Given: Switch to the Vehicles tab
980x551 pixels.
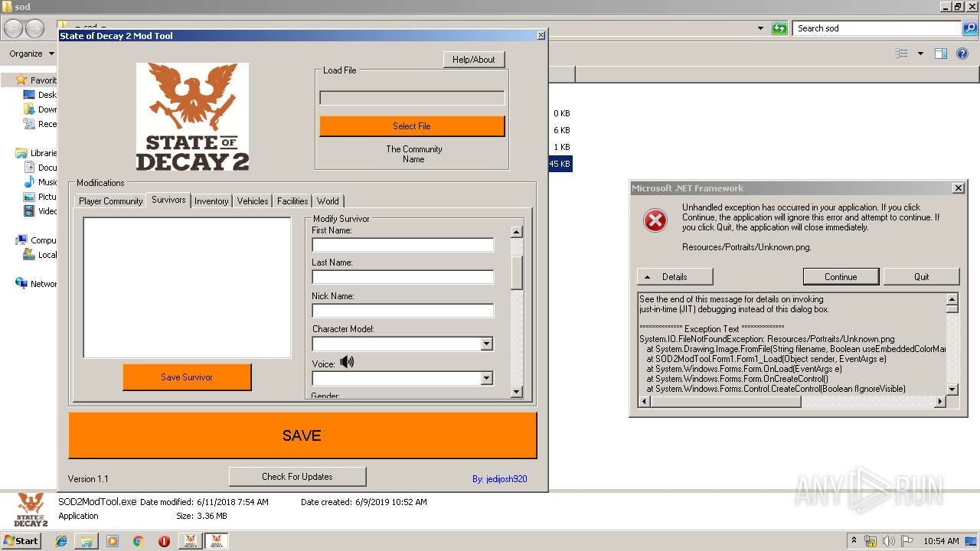Looking at the screenshot, I should coord(253,201).
